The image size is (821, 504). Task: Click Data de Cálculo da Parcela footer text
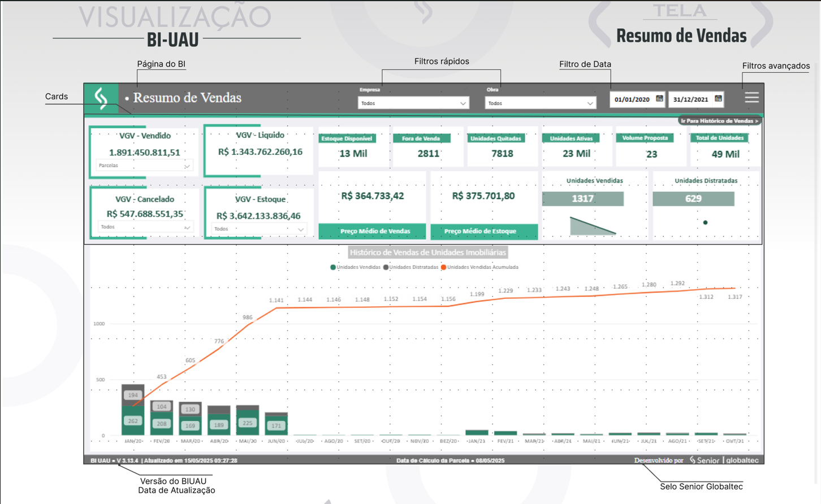click(451, 460)
